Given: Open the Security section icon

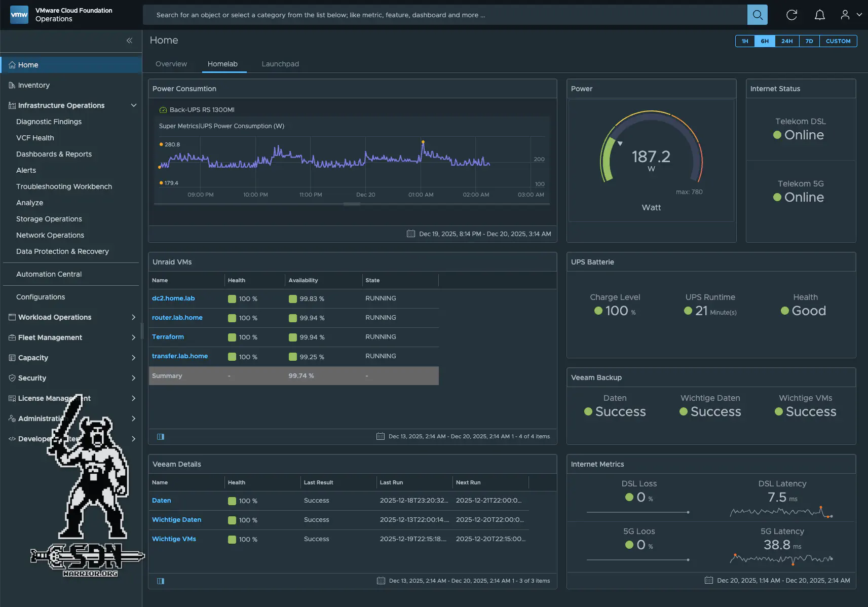Looking at the screenshot, I should [x=12, y=377].
